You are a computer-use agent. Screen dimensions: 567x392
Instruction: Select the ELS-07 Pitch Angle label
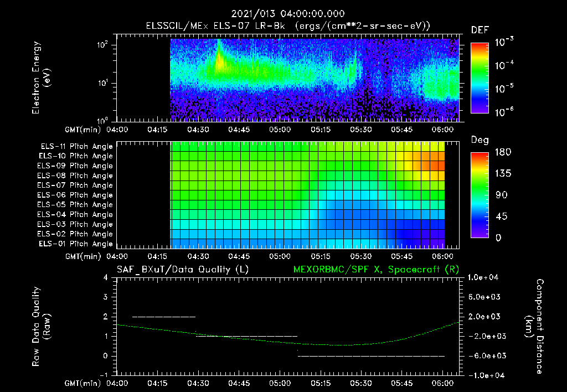click(75, 185)
